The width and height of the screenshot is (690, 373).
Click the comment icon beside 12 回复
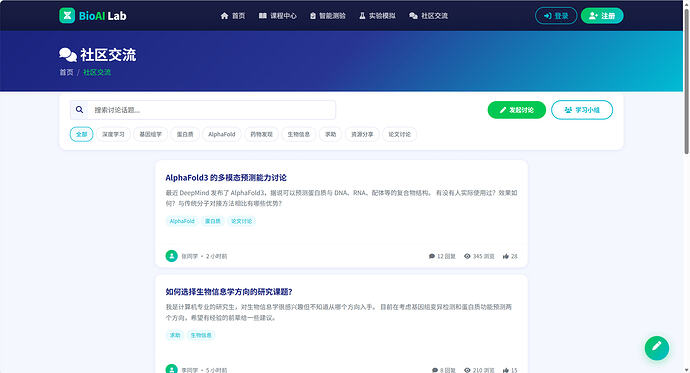pos(432,256)
